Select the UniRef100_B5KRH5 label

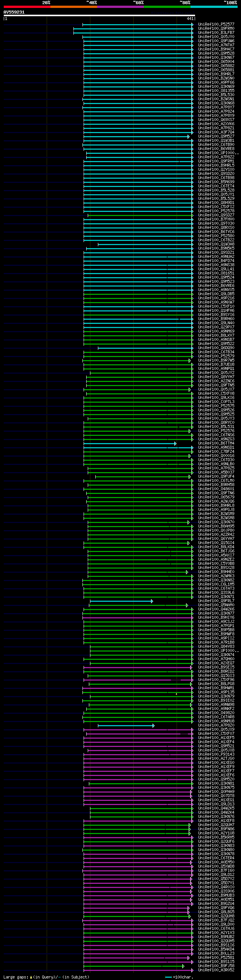216,837
